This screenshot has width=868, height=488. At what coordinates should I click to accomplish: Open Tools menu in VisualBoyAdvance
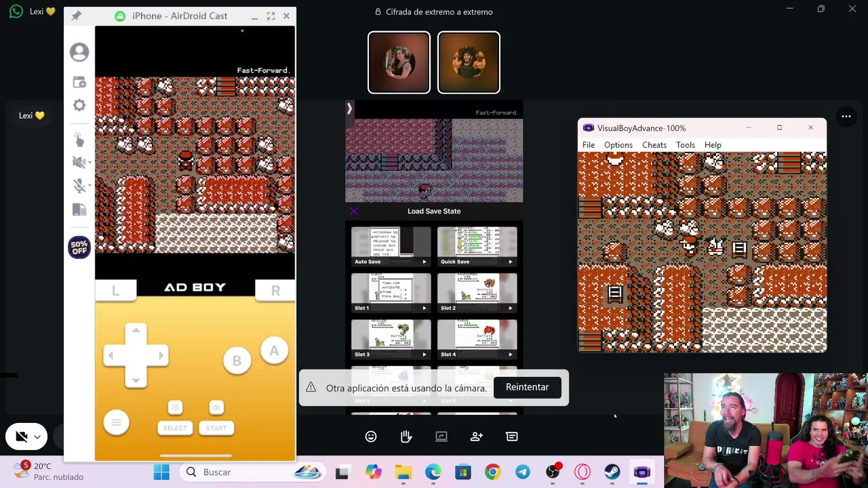pos(686,145)
